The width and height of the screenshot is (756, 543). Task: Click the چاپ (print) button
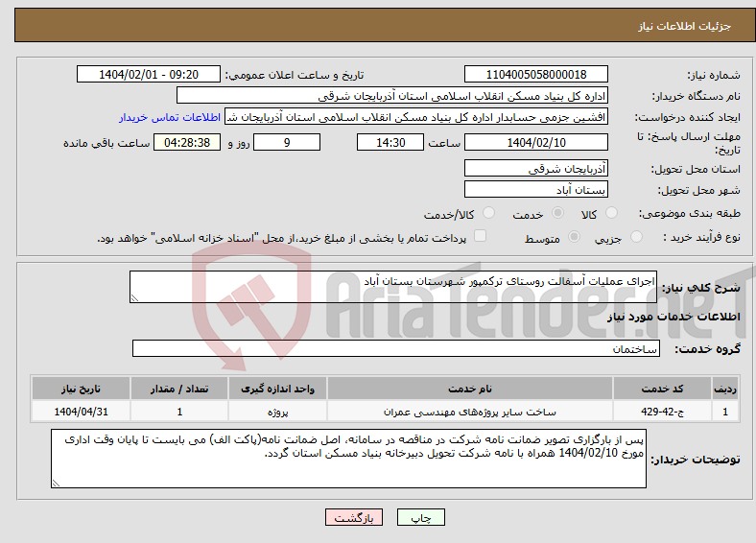click(421, 517)
